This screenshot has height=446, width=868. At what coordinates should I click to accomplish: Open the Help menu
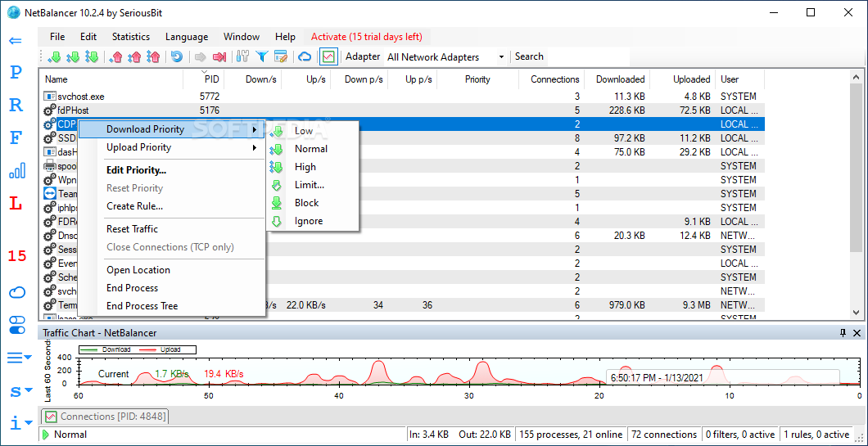(x=285, y=37)
